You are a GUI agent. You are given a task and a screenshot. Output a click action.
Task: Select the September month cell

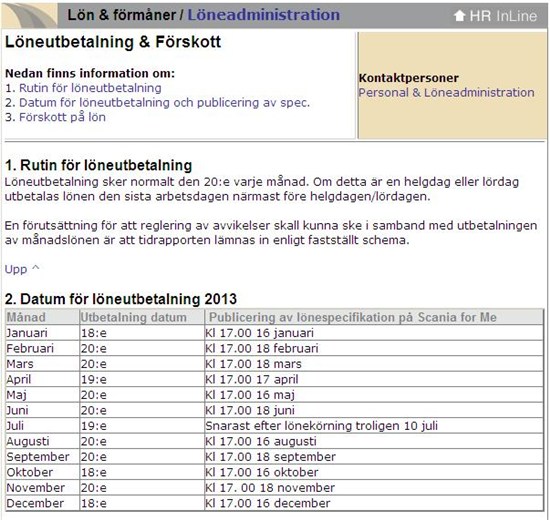coord(42,457)
